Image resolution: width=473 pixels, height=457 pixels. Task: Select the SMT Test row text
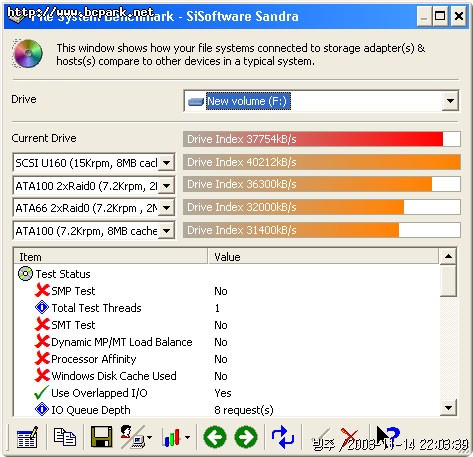(73, 325)
